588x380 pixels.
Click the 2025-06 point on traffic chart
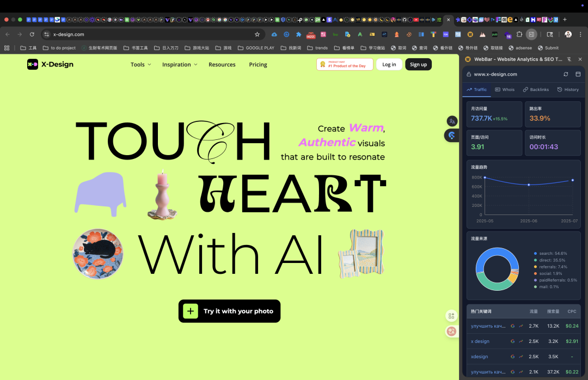529,185
